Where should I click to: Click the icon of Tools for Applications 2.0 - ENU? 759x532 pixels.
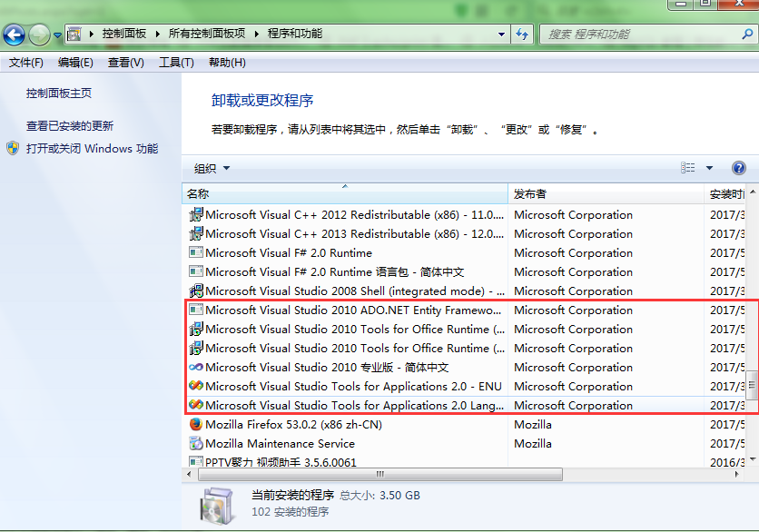[195, 387]
